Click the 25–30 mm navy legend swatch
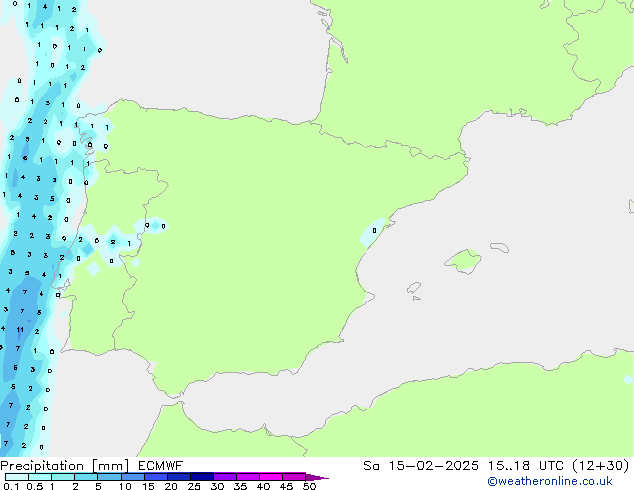Viewport: 634px width, 490px height. click(202, 477)
